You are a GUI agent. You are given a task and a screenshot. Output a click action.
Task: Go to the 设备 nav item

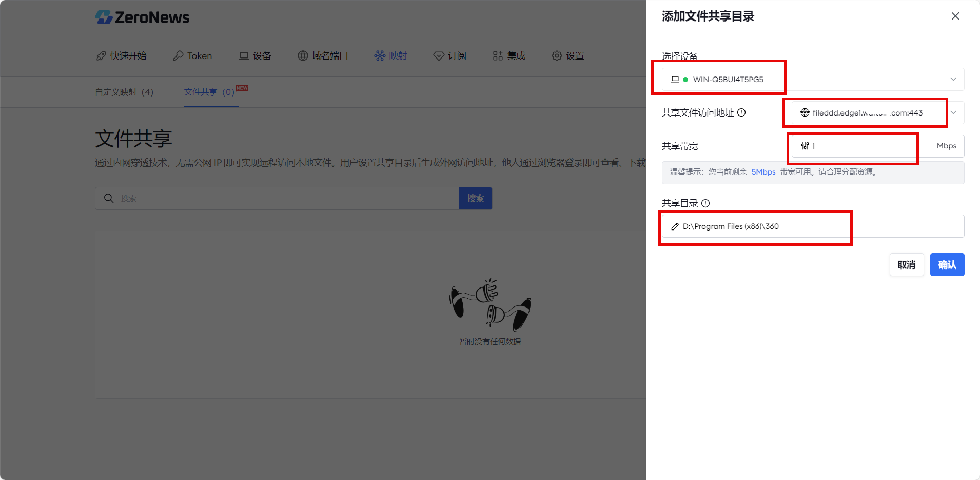point(255,56)
